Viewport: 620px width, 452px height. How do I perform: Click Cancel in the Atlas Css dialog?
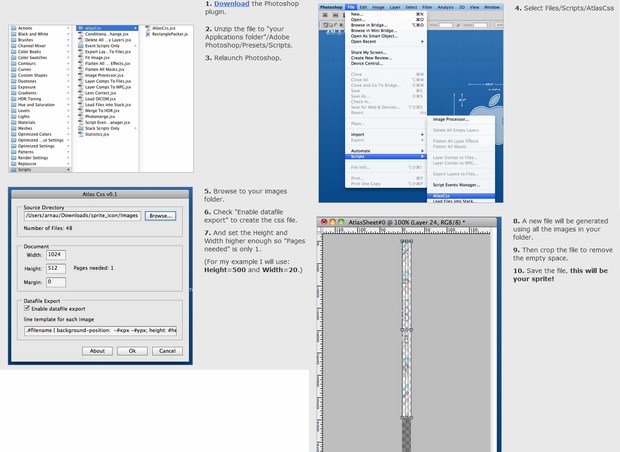[167, 351]
